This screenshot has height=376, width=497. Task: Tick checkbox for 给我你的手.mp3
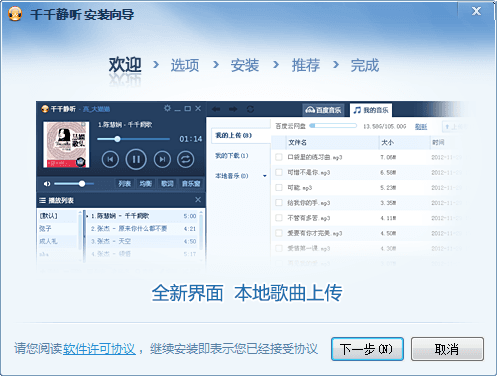(279, 203)
